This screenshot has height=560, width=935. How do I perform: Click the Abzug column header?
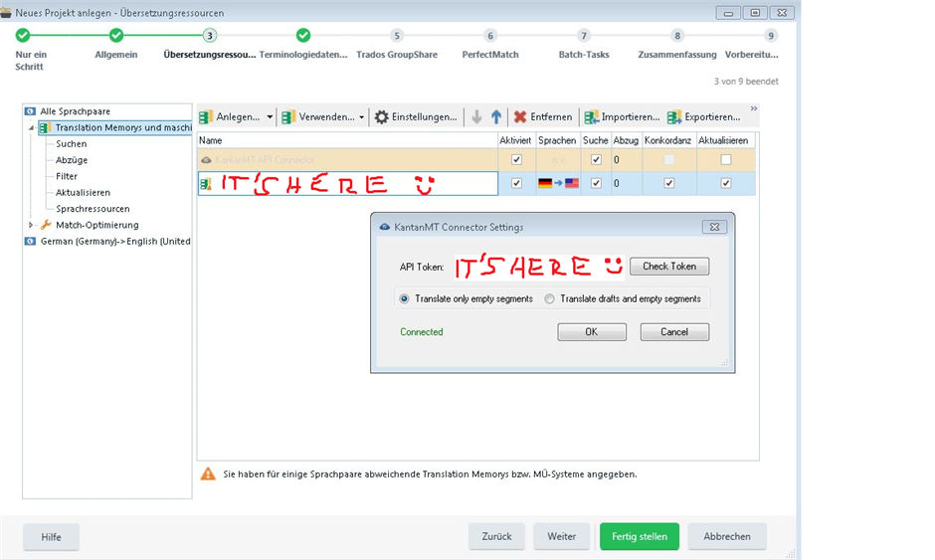(626, 140)
